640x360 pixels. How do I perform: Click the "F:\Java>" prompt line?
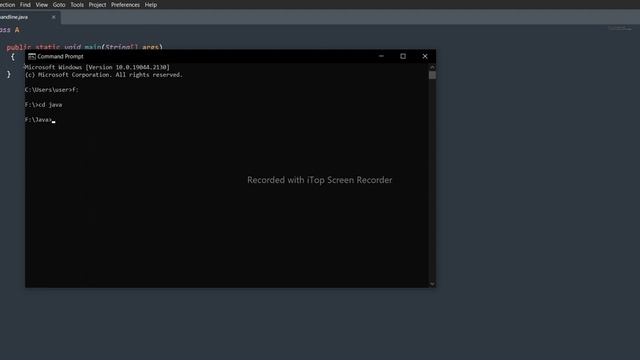40,120
